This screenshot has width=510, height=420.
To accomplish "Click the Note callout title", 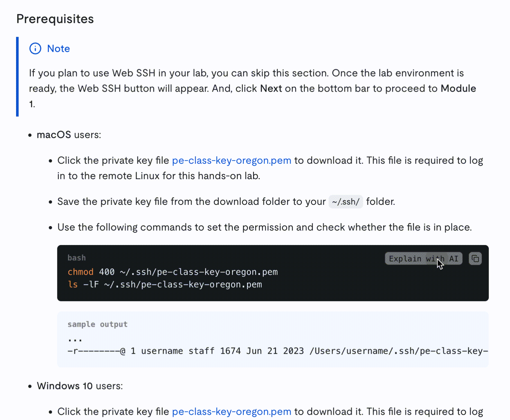I will click(58, 49).
